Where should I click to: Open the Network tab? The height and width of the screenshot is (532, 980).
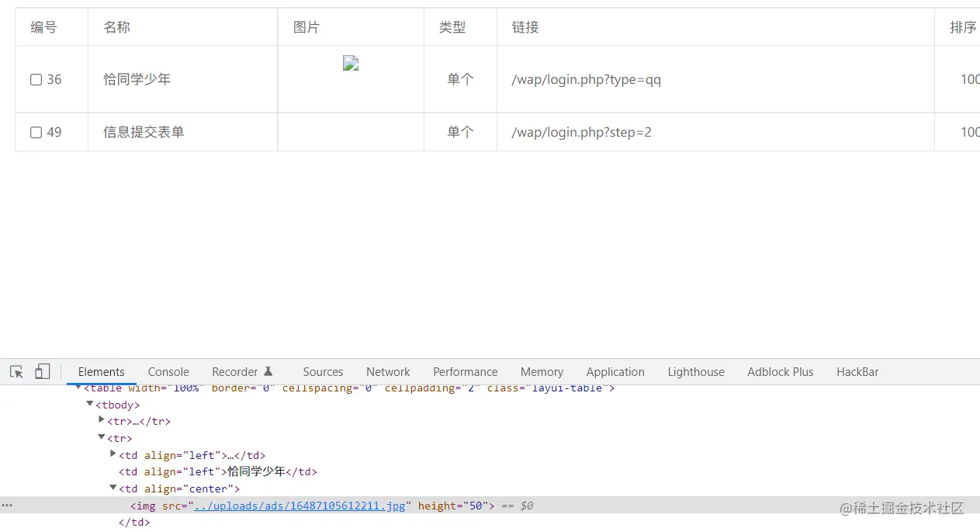[388, 372]
